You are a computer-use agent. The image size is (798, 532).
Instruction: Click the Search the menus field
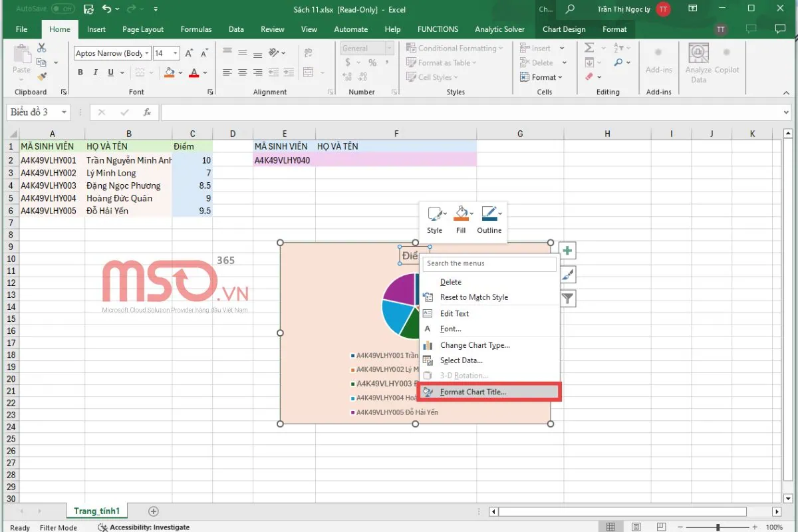pyautogui.click(x=489, y=264)
